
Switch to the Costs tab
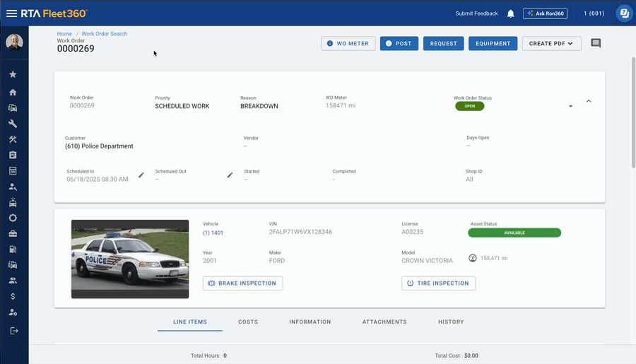[x=248, y=322]
